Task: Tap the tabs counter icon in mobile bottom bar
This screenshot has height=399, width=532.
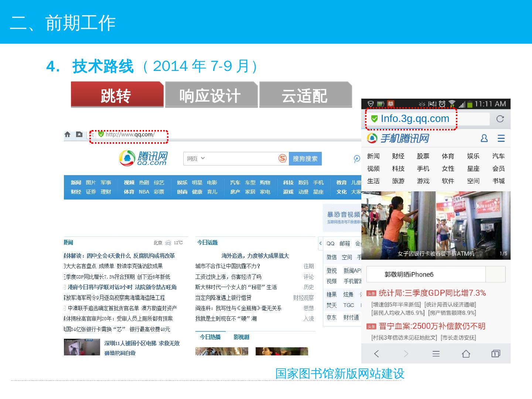Action: point(496,354)
